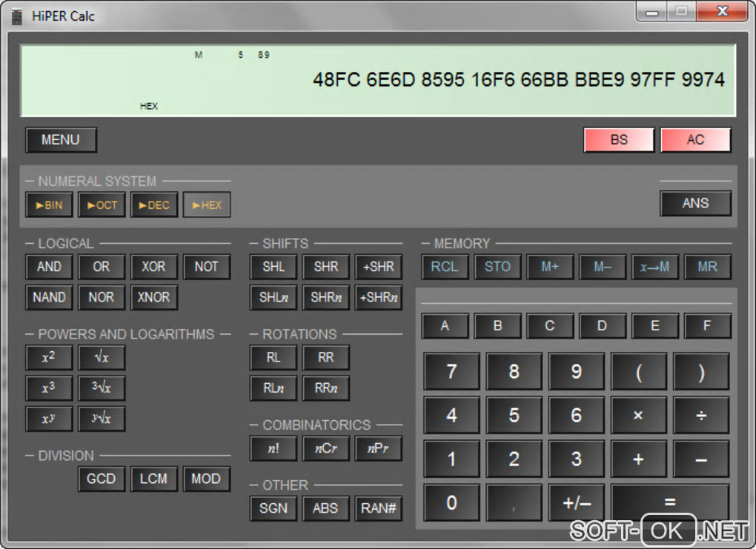The height and width of the screenshot is (549, 756).
Task: Click the cube root button
Action: [102, 388]
